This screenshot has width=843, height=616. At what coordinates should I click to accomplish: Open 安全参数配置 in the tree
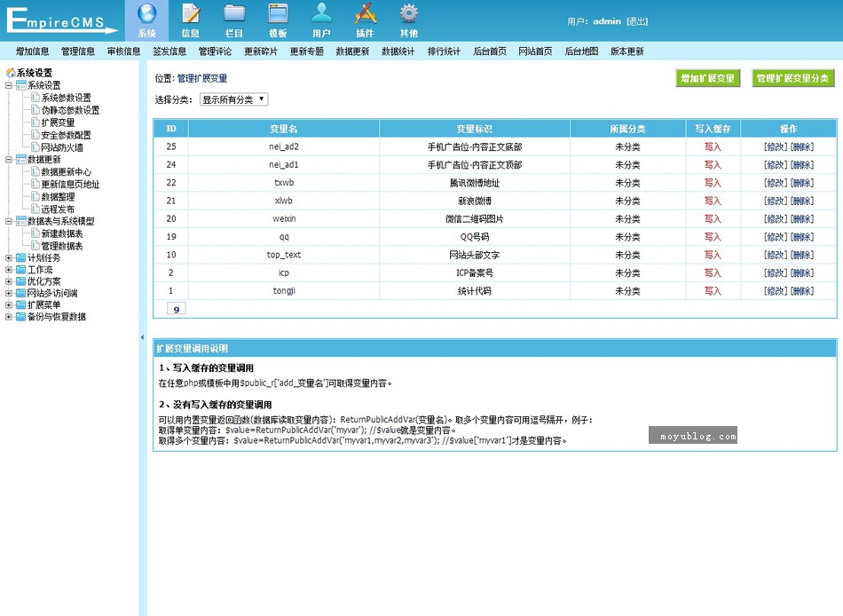click(x=67, y=135)
